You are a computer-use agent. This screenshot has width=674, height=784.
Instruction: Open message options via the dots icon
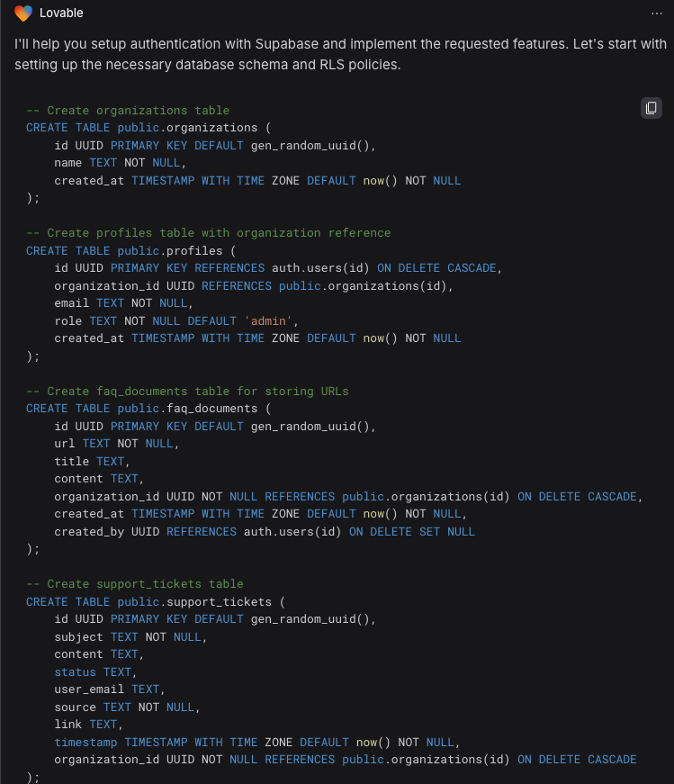click(x=655, y=13)
